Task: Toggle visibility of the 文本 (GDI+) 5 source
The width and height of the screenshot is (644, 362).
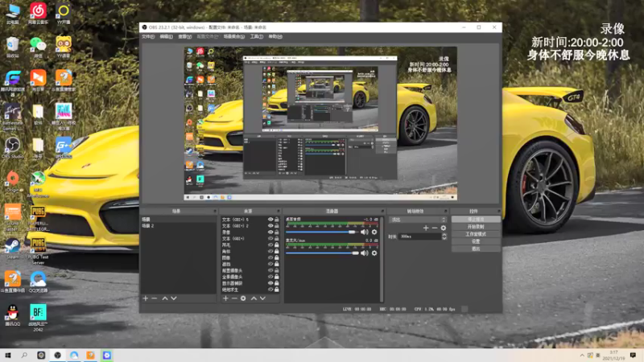Action: click(x=270, y=220)
